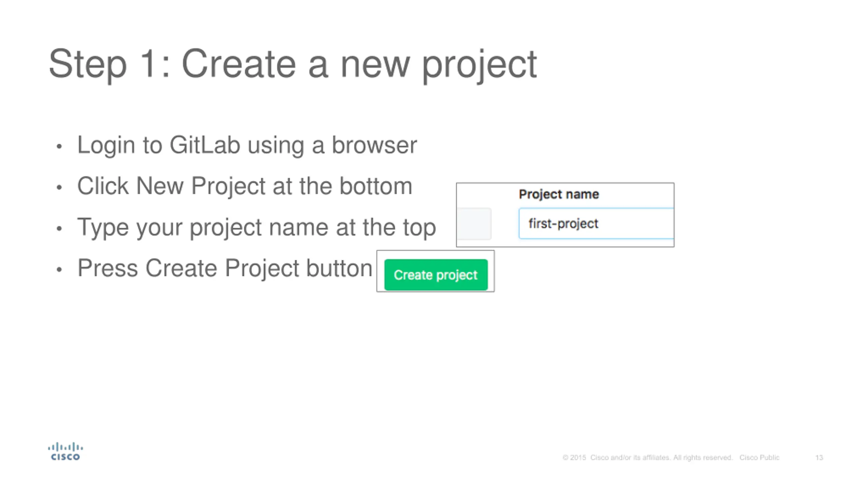This screenshot has height=488, width=868.
Task: Click the Cisco logo
Action: (65, 451)
